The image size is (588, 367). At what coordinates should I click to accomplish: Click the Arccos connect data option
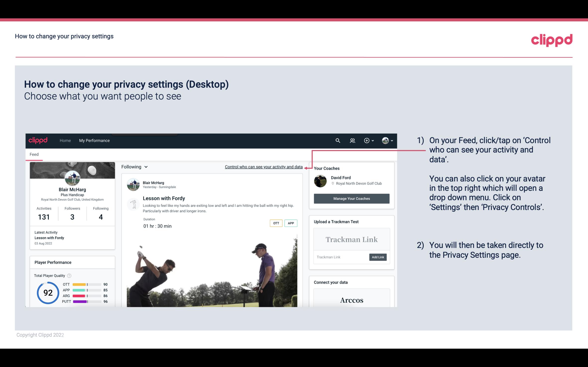point(352,300)
